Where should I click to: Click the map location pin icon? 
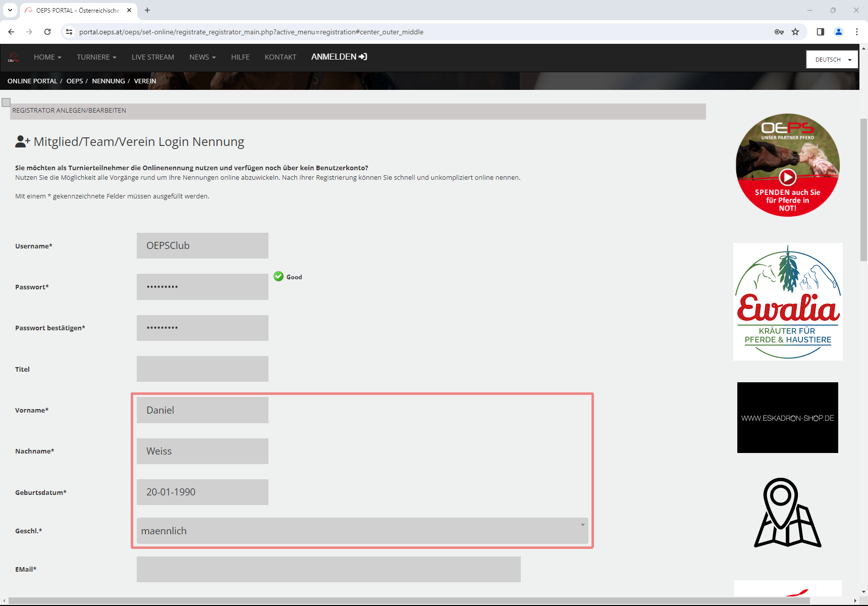pos(787,513)
